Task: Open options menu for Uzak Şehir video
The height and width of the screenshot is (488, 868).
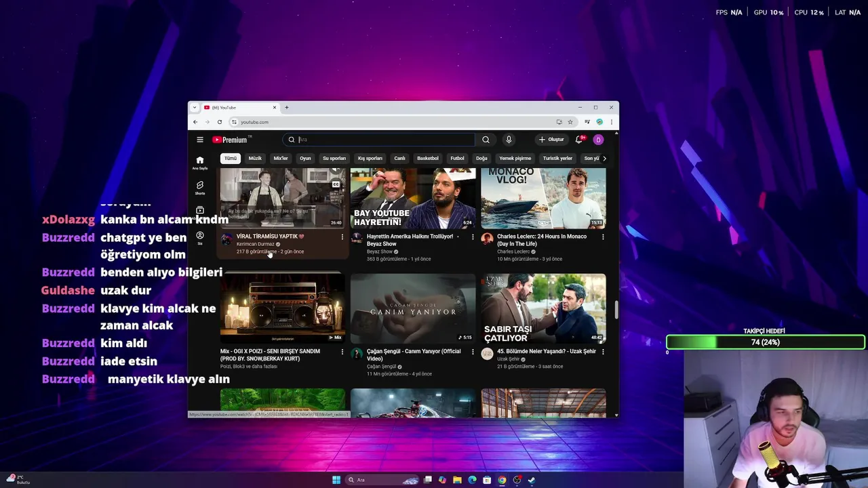Action: tap(603, 352)
